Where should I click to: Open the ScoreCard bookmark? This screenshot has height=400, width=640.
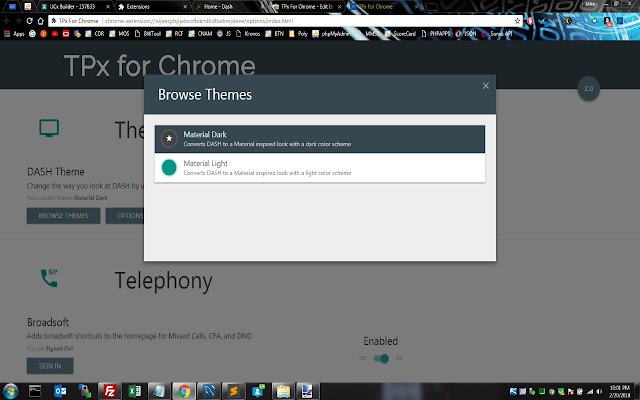400,34
